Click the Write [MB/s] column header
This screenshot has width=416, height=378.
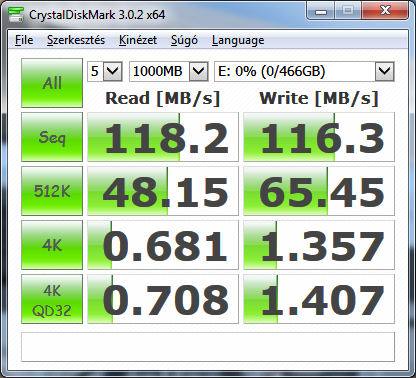pyautogui.click(x=319, y=98)
